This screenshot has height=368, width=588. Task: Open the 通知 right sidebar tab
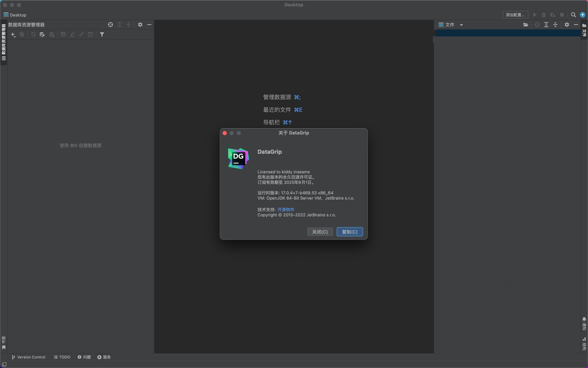click(x=584, y=324)
